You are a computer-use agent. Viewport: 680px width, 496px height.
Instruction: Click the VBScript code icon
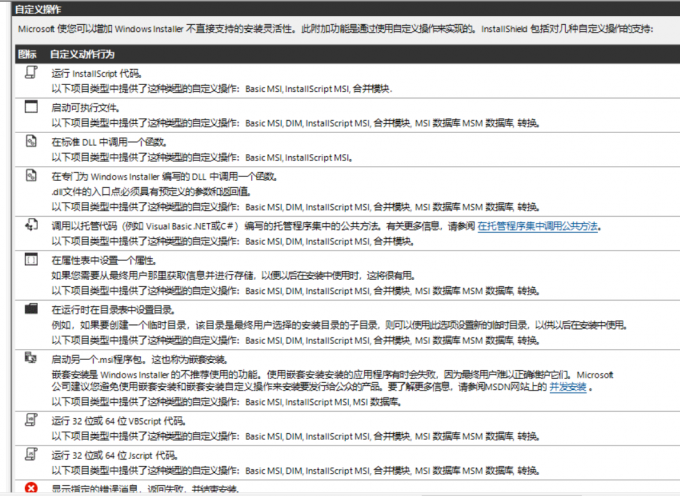31,420
